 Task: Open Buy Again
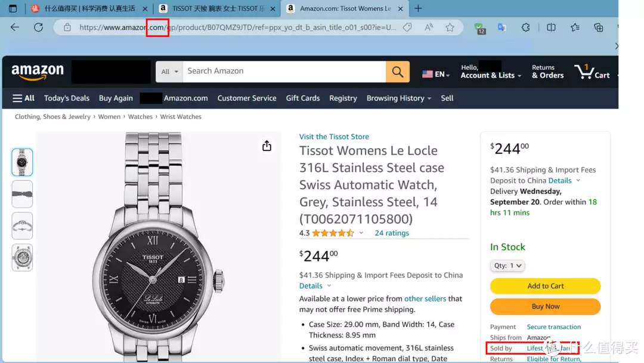[x=116, y=99]
